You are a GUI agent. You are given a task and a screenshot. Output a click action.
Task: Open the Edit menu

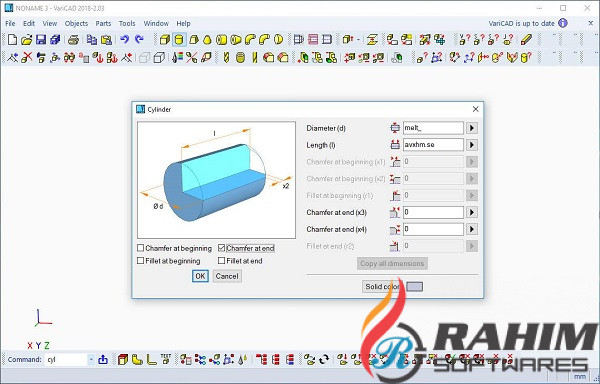point(29,23)
